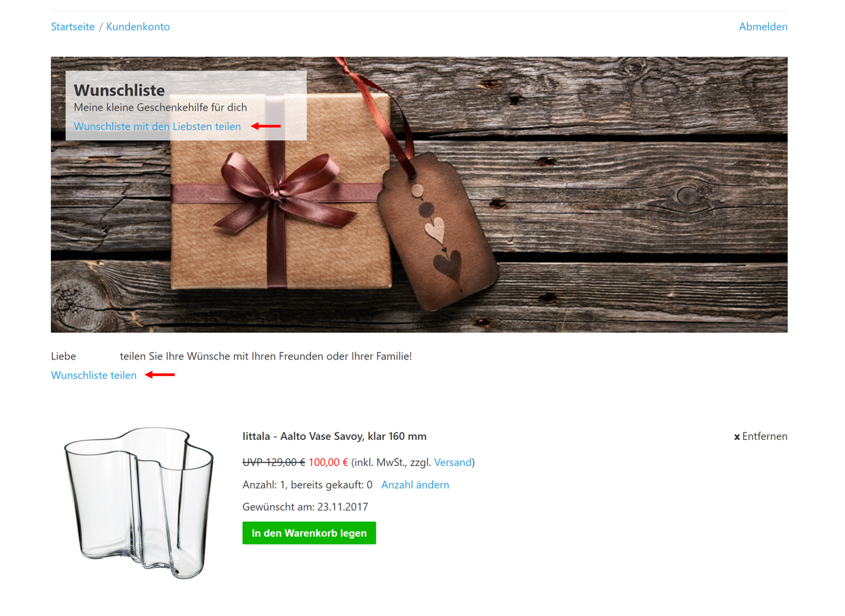Click Abmelden to log out
Image resolution: width=845 pixels, height=616 pixels.
pyautogui.click(x=763, y=27)
